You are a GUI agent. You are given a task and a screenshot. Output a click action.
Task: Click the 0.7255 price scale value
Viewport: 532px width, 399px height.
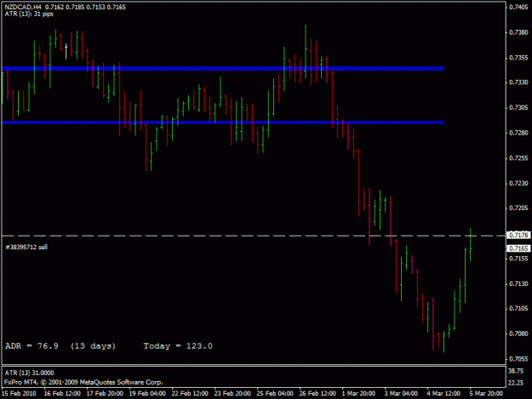518,158
